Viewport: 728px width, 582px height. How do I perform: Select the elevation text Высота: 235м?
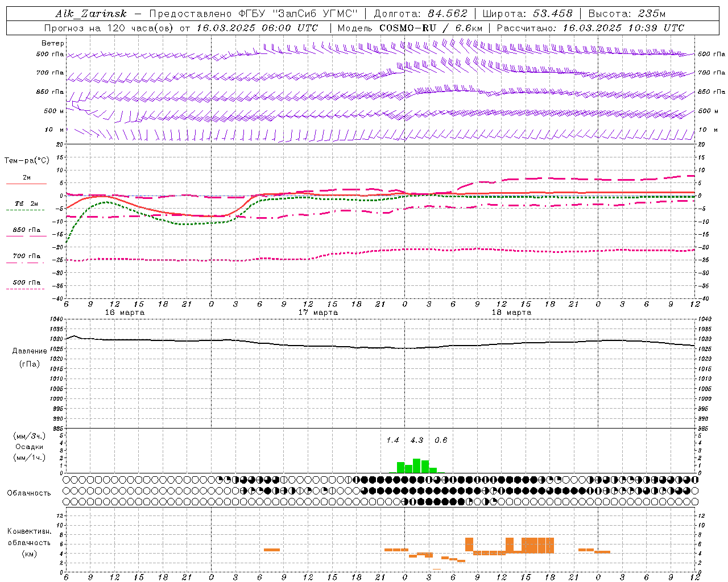627,14
